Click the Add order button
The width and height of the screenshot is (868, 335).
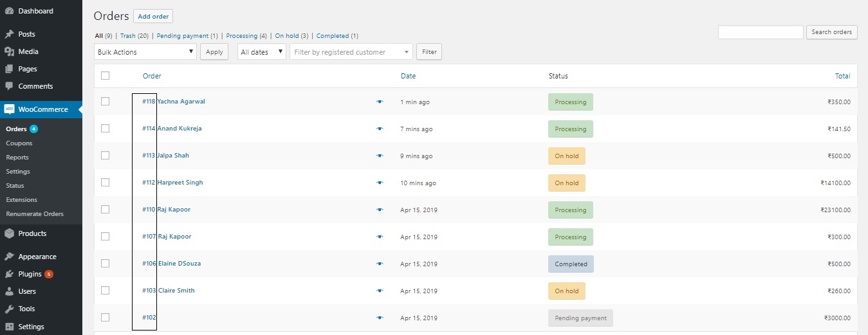[x=153, y=17]
